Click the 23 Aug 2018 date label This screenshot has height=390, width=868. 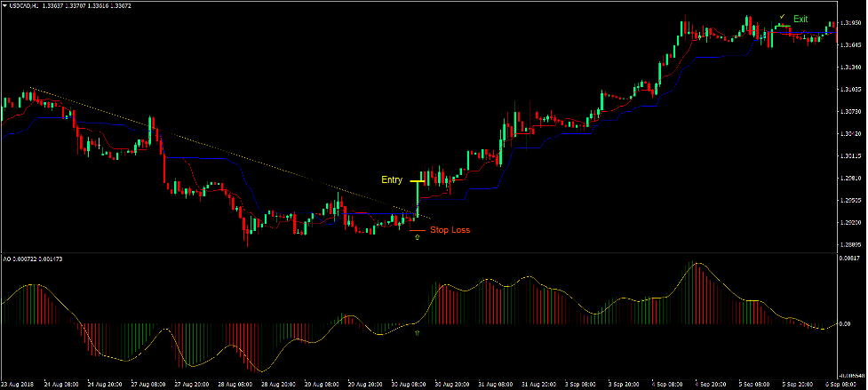19,384
